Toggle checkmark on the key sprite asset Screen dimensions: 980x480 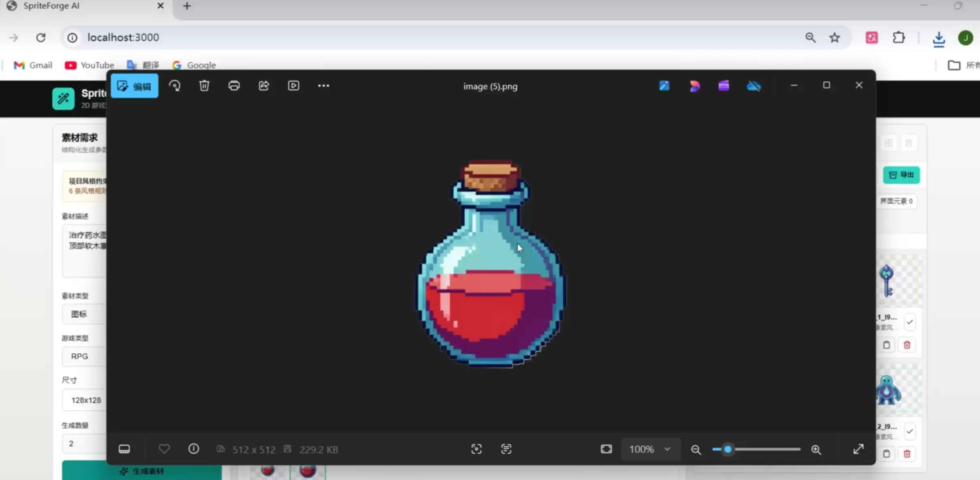coord(910,322)
